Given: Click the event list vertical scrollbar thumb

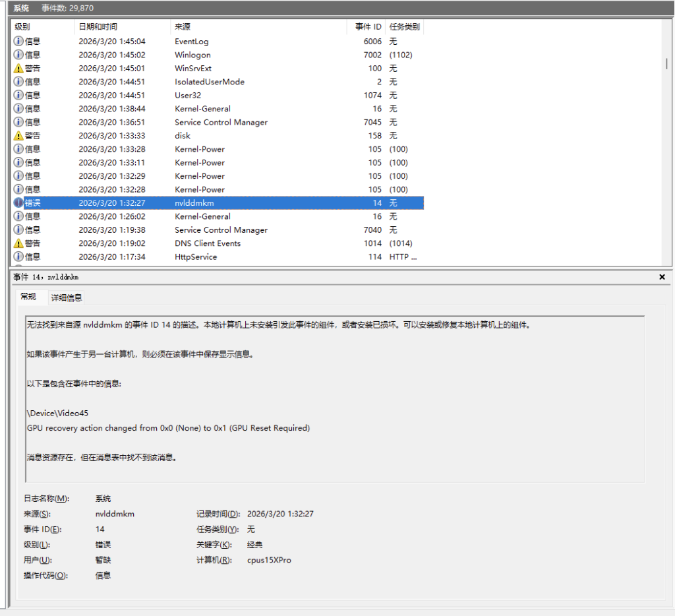Looking at the screenshot, I should [x=666, y=63].
